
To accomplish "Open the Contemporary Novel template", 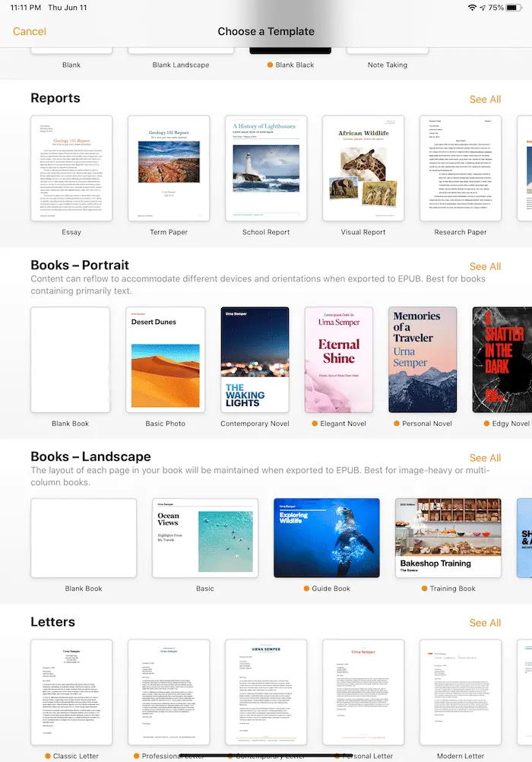I will (x=255, y=360).
